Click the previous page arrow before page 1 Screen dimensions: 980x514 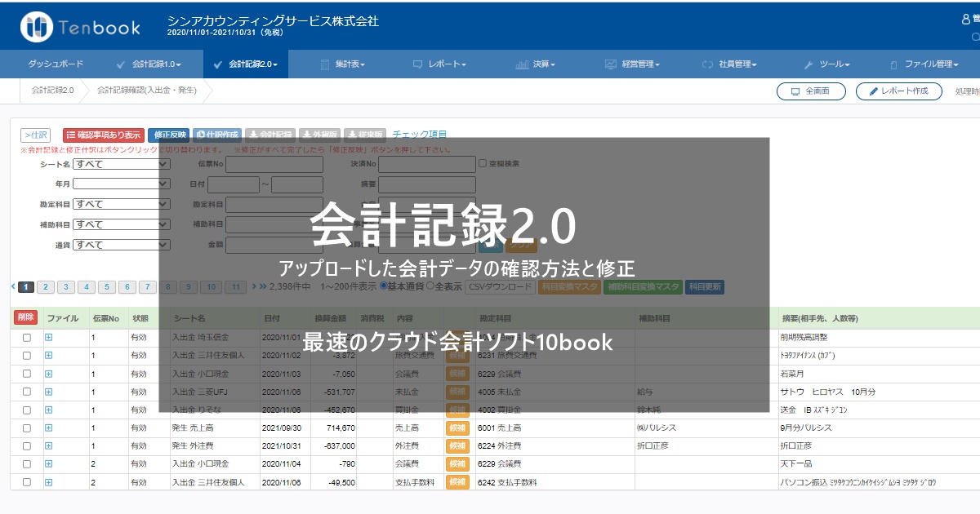click(13, 286)
